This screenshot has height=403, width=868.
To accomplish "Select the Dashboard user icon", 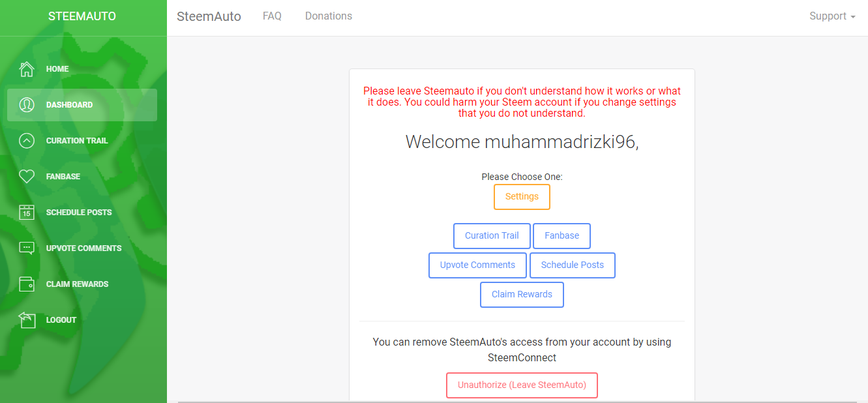I will click(x=27, y=104).
